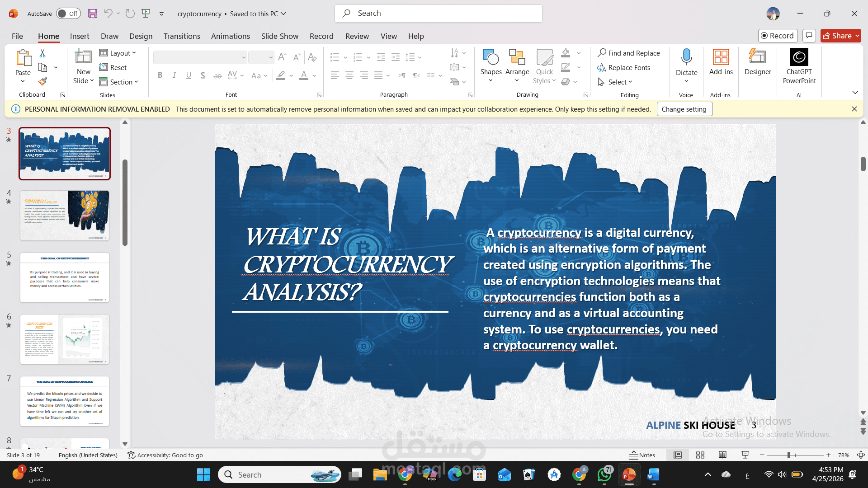Launch ChatGPT PowerPoint add-in
868x488 pixels.
(x=799, y=66)
